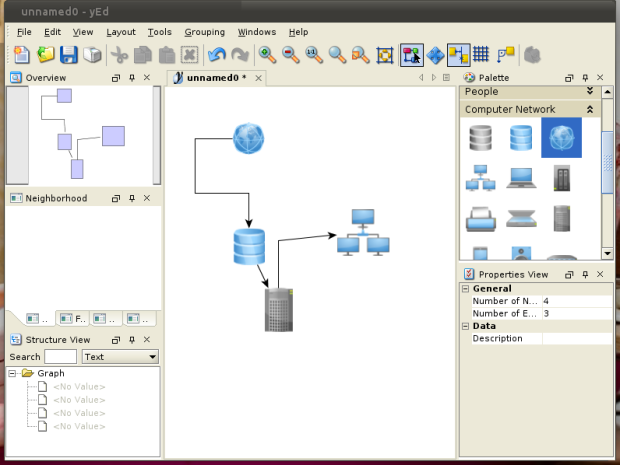This screenshot has height=465, width=620.
Task: Expand the People palette section
Action: [590, 91]
